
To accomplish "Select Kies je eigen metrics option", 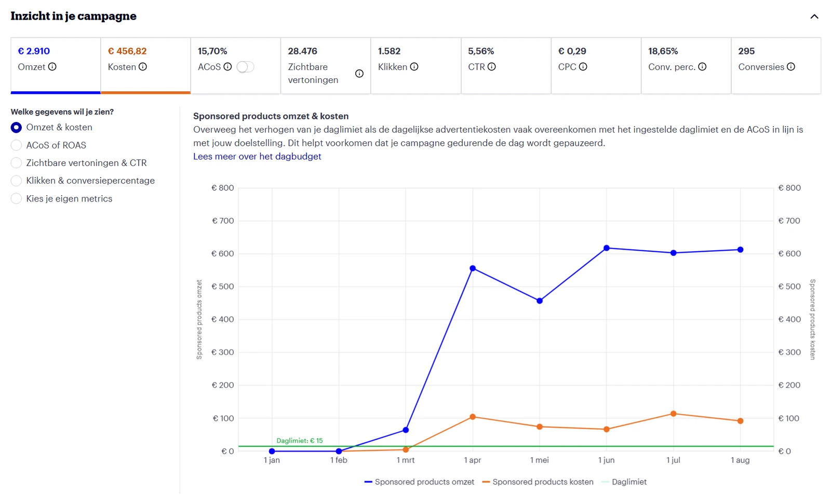I will pyautogui.click(x=16, y=198).
